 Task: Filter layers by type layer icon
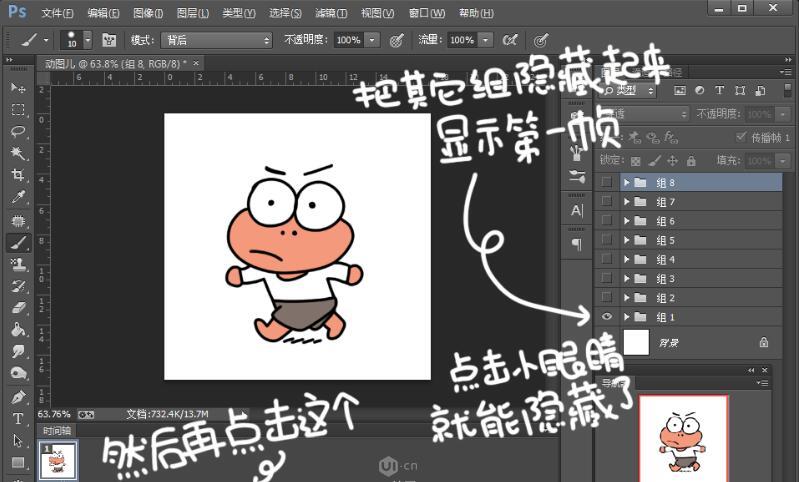point(719,91)
